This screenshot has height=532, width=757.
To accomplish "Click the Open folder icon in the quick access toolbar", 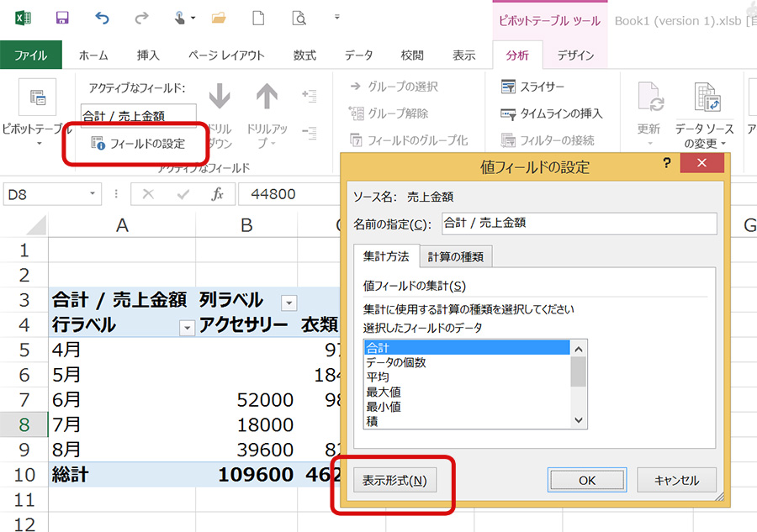I will [x=219, y=18].
